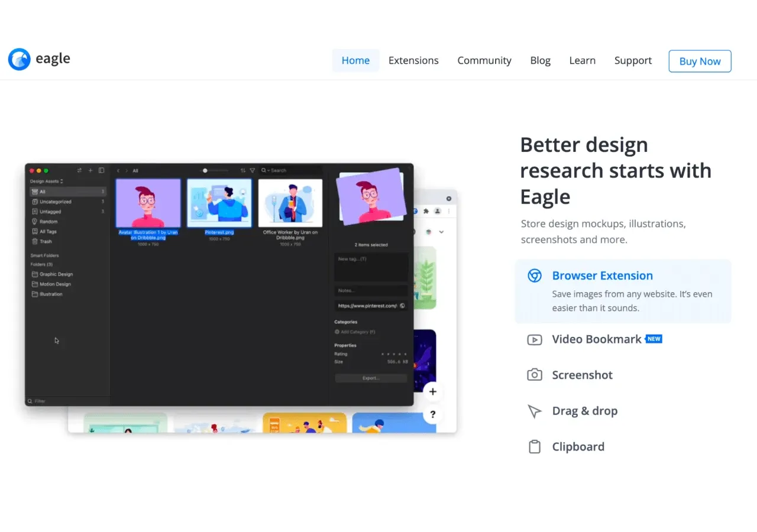Toggle the sidebar layout icon
The width and height of the screenshot is (757, 532).
101,170
